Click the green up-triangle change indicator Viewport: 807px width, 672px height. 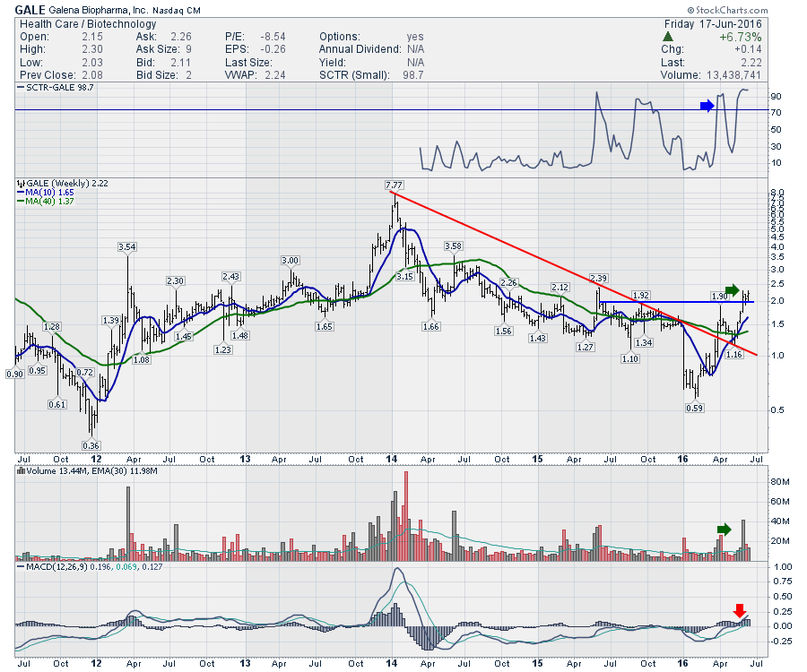pyautogui.click(x=667, y=37)
